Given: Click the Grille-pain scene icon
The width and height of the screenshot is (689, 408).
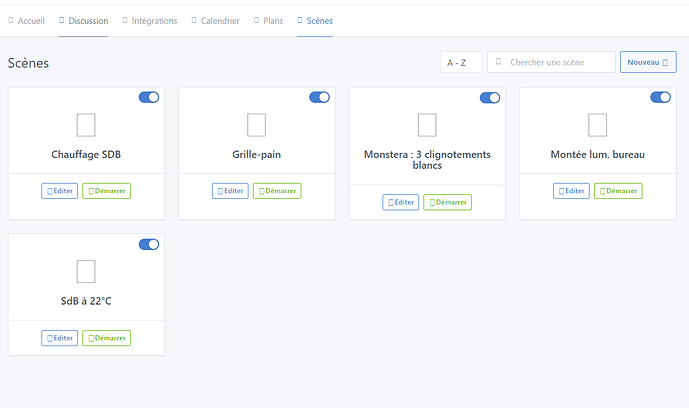Looking at the screenshot, I should click(x=257, y=125).
